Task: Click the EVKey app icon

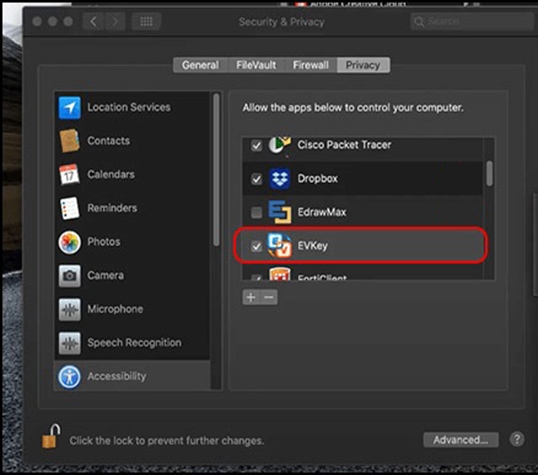Action: [280, 246]
